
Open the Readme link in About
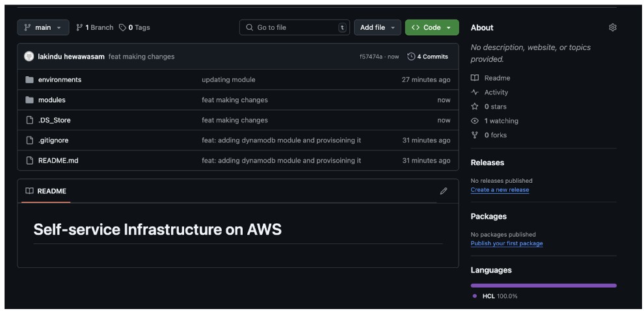coord(490,78)
